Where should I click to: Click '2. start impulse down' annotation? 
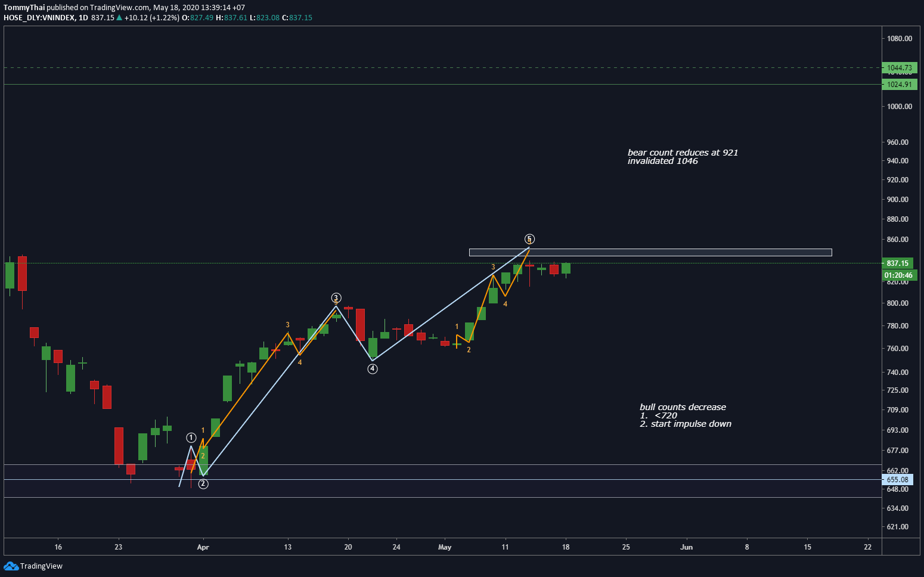coord(686,424)
